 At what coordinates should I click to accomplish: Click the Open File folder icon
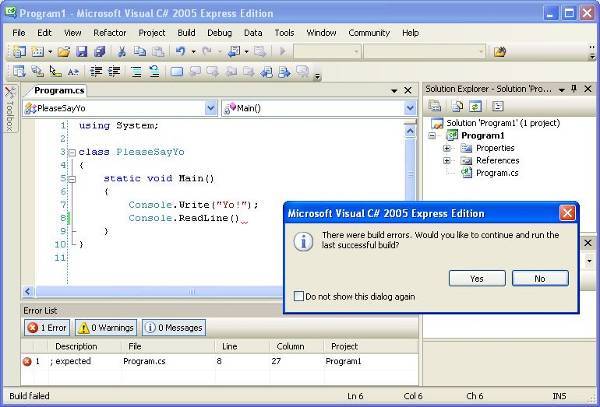(x=64, y=51)
